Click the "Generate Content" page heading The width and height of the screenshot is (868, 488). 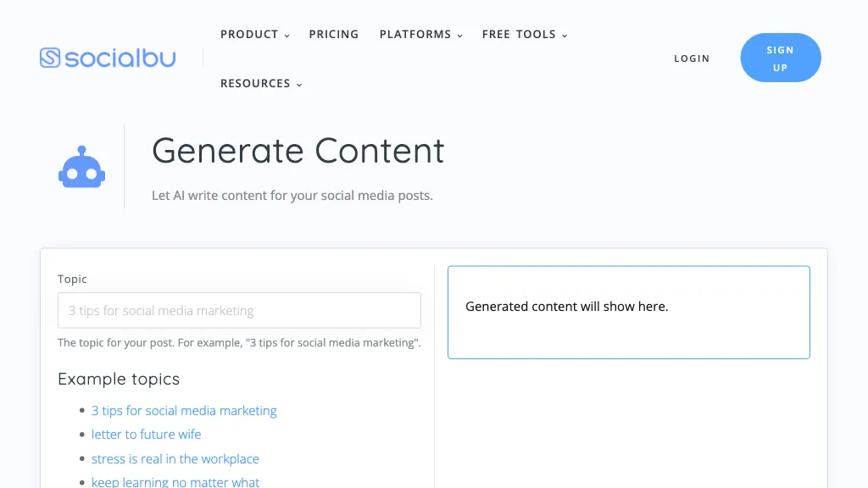(x=298, y=151)
